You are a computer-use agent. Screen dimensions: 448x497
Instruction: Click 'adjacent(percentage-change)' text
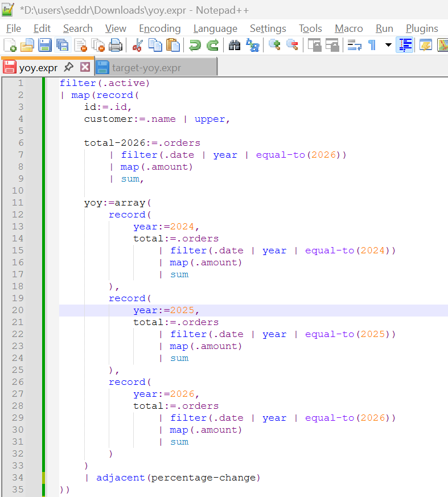click(178, 478)
